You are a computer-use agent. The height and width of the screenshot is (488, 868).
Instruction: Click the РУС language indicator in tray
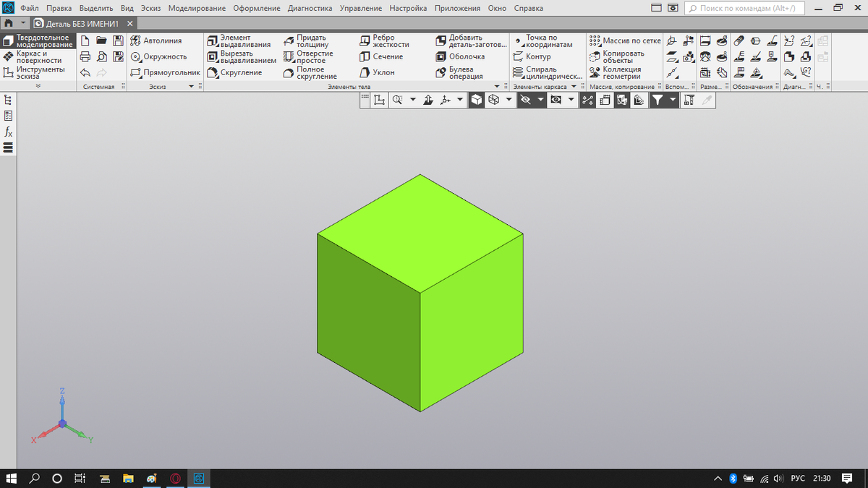point(798,479)
